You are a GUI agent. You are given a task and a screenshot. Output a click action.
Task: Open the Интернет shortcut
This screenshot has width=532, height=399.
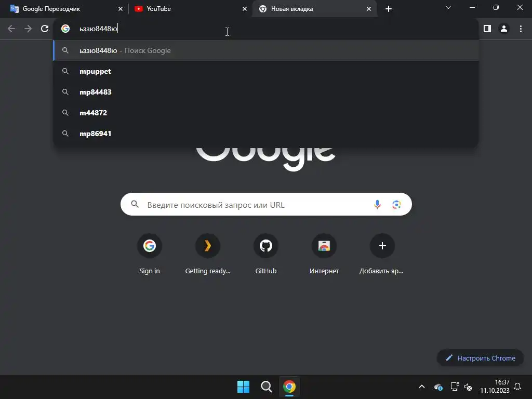[324, 254]
